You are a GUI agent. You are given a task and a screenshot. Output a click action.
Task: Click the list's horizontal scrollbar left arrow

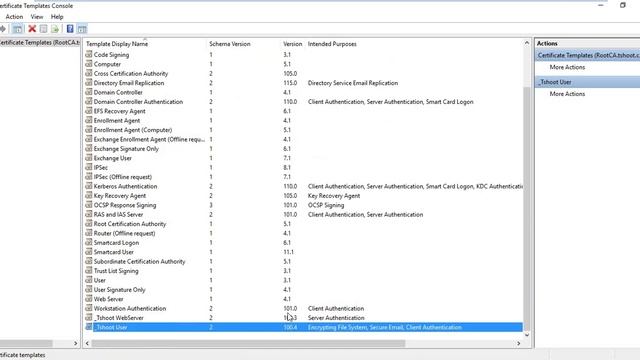87,343
